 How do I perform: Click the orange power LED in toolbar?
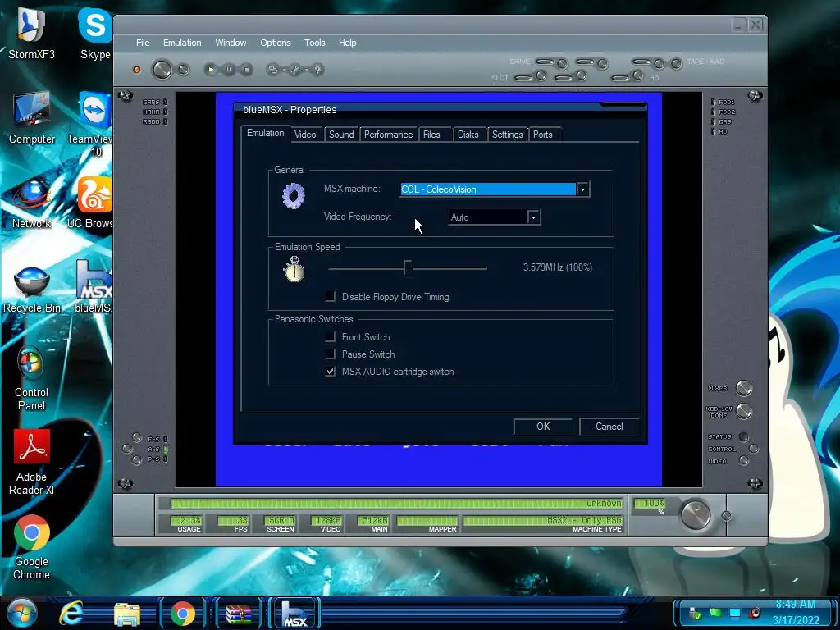click(137, 70)
